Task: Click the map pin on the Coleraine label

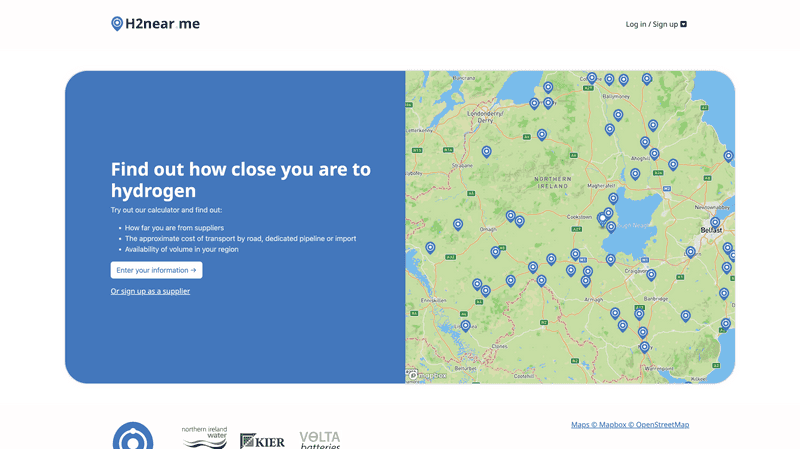Action: pyautogui.click(x=592, y=78)
